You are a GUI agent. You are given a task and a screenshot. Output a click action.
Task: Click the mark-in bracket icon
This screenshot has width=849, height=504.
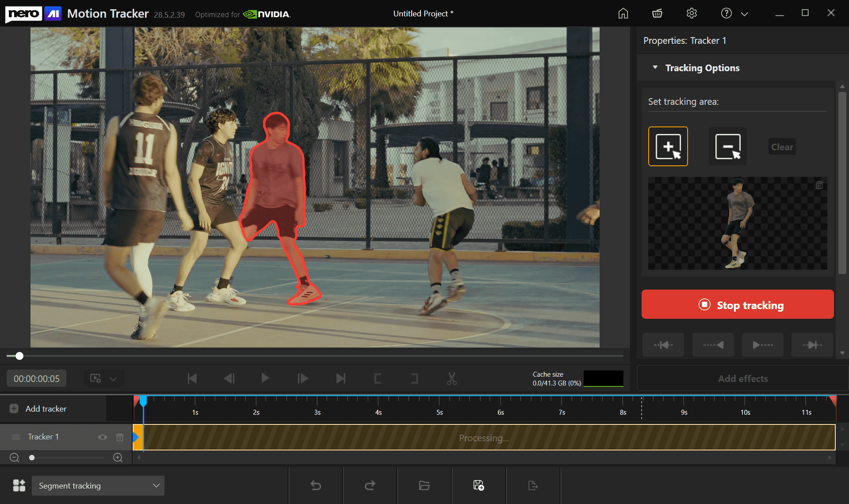coord(377,378)
